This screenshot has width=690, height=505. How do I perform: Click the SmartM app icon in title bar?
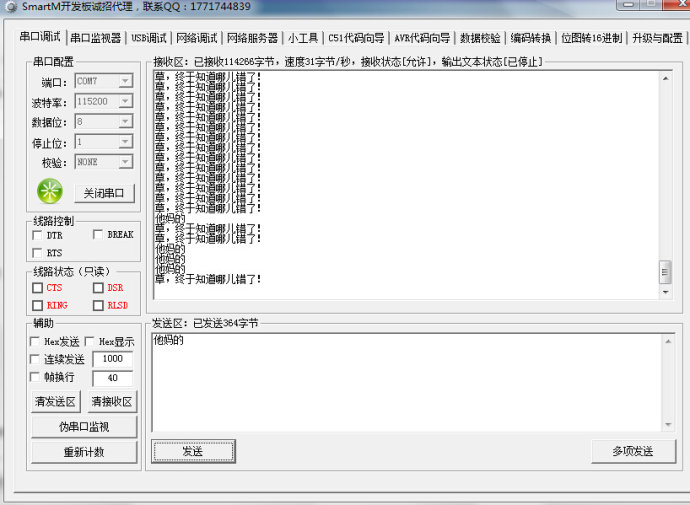coord(11,7)
